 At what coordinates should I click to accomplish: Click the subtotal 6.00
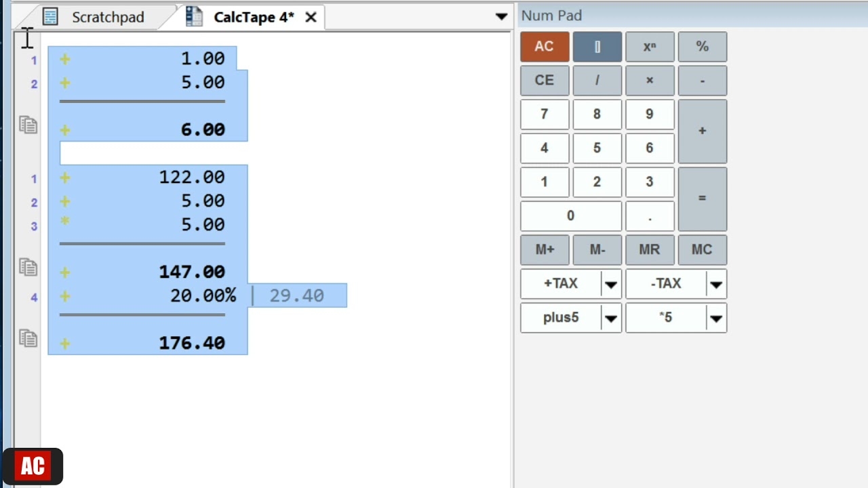coord(203,130)
